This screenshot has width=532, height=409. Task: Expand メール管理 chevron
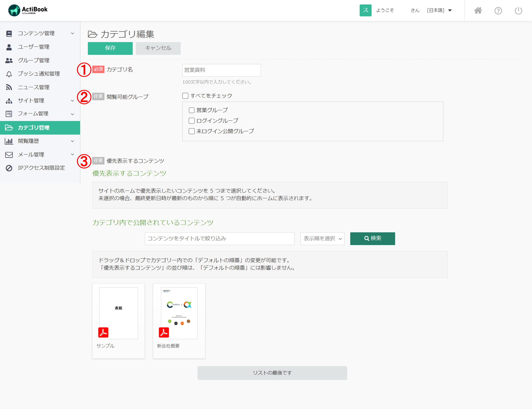click(72, 155)
